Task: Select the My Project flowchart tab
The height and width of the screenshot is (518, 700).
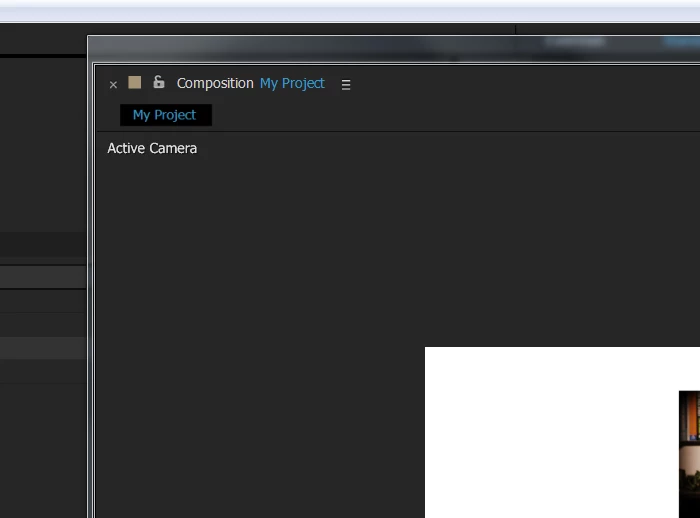Action: (166, 115)
